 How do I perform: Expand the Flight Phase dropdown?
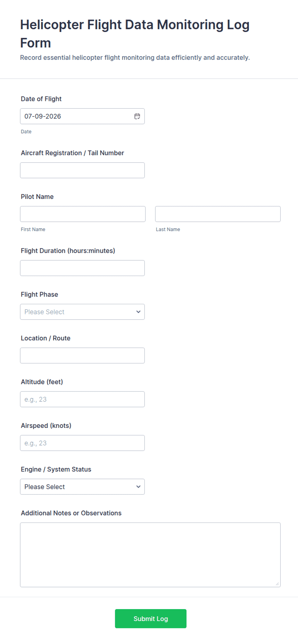[82, 312]
